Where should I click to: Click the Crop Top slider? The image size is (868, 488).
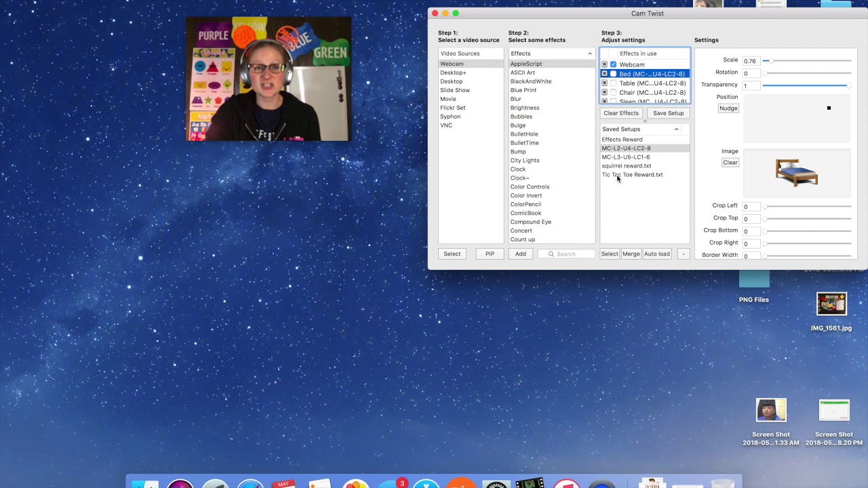tap(807, 218)
